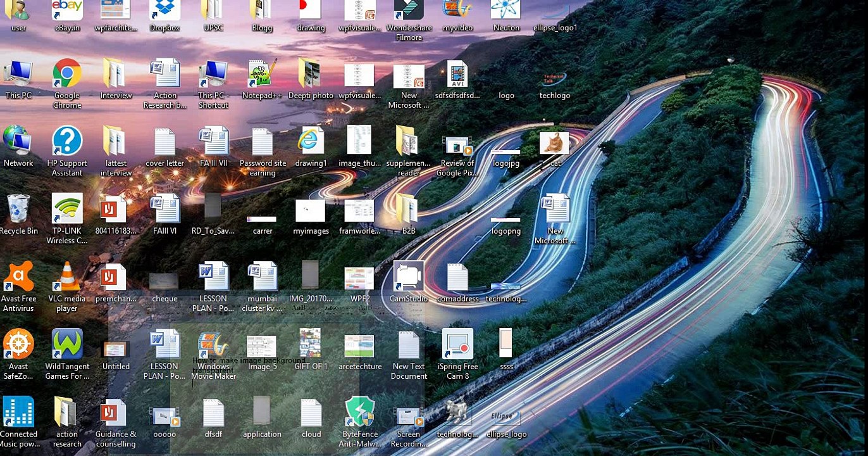Click the eBay.in shortcut icon

click(67, 10)
